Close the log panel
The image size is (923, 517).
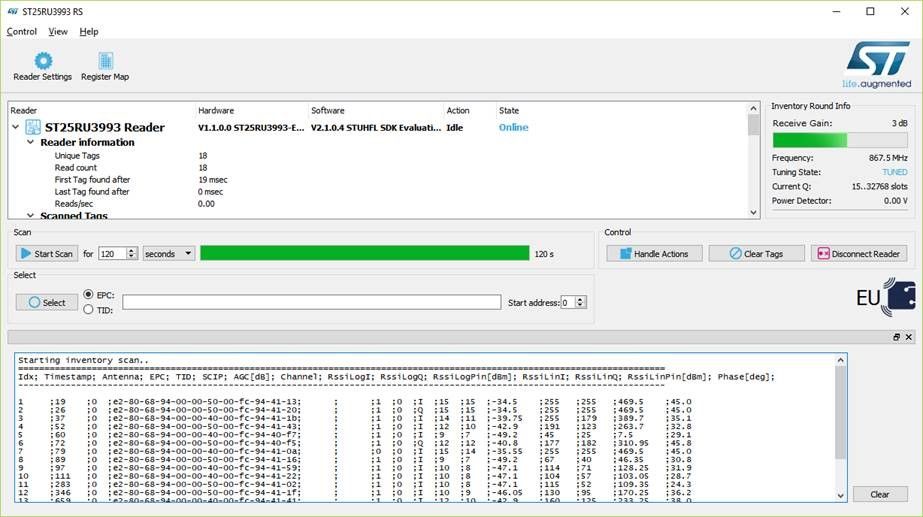(x=909, y=337)
